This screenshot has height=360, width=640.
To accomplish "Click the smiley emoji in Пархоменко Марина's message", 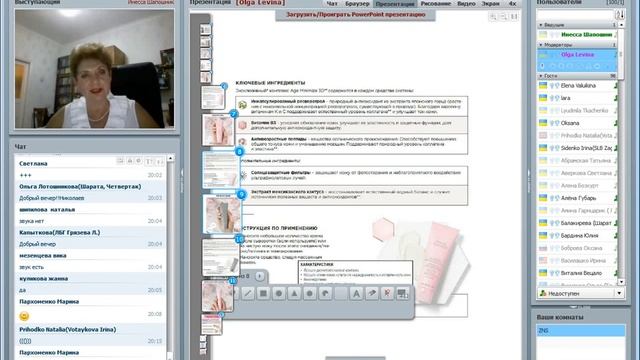I will point(24,316).
